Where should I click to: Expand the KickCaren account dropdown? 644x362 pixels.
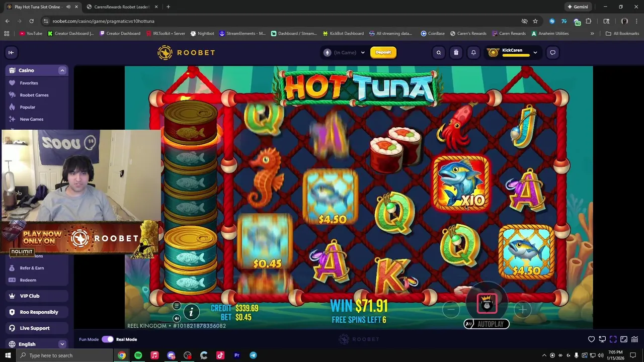coord(535,52)
